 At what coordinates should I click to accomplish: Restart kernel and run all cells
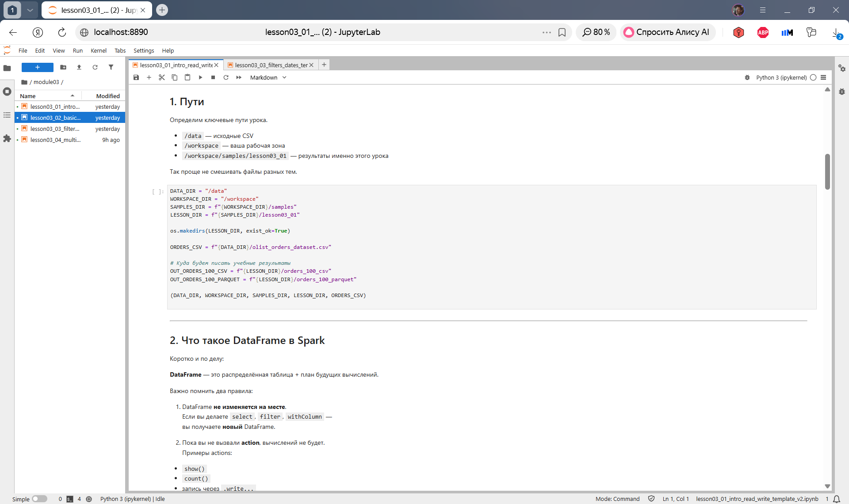click(239, 77)
